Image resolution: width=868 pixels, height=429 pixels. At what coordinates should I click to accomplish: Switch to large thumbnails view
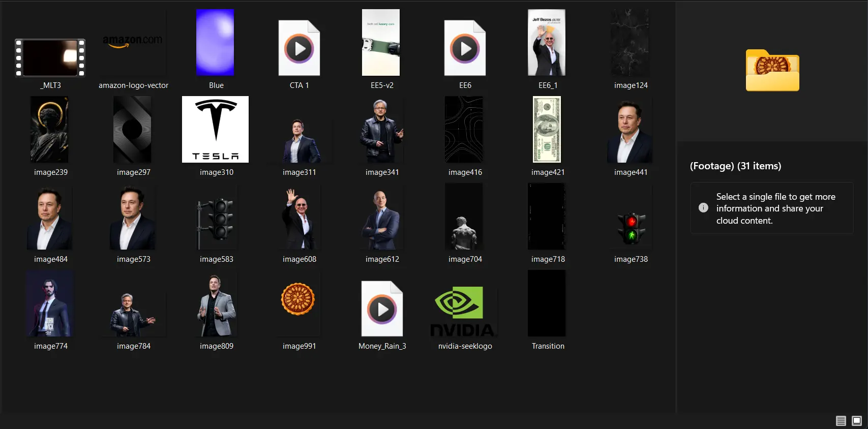[857, 421]
